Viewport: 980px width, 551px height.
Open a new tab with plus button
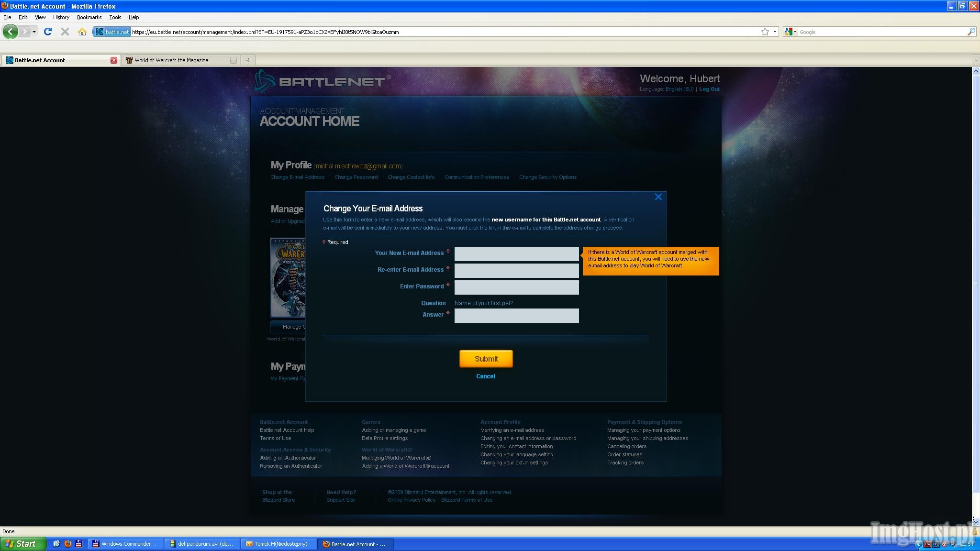point(248,60)
